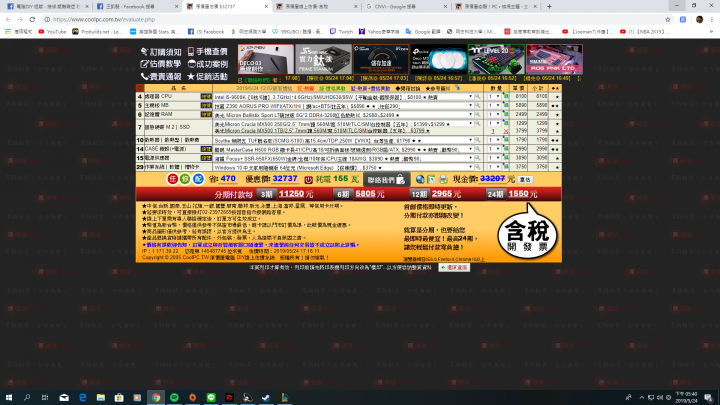Open the 訂購須知 ordering notice link
The image size is (720, 405).
click(x=161, y=52)
